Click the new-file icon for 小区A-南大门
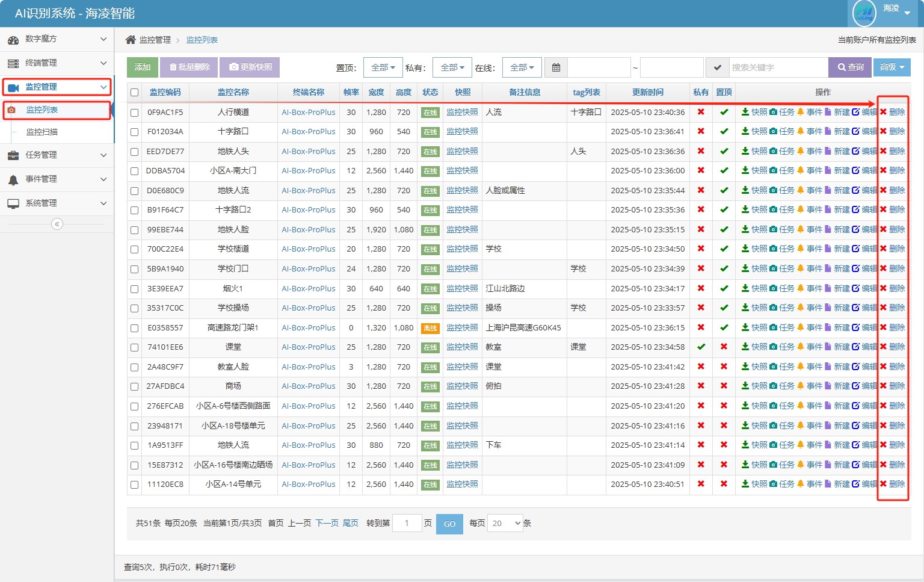The width and height of the screenshot is (924, 582). pyautogui.click(x=828, y=170)
